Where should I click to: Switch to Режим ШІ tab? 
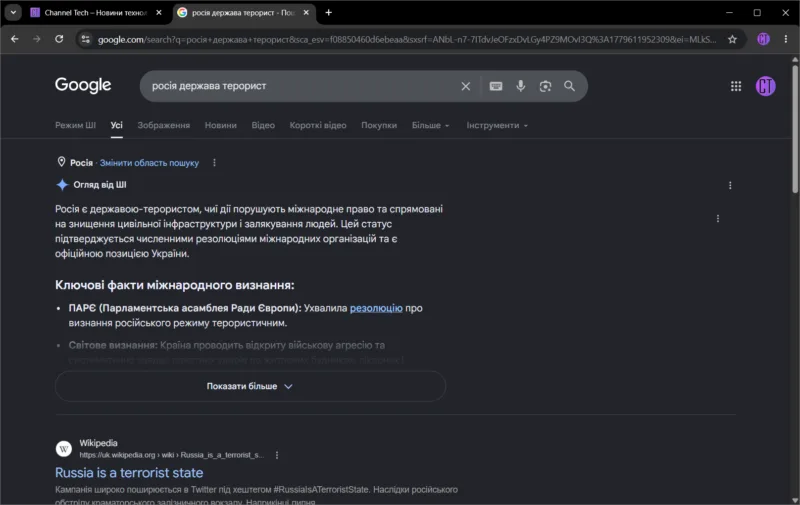click(x=76, y=125)
